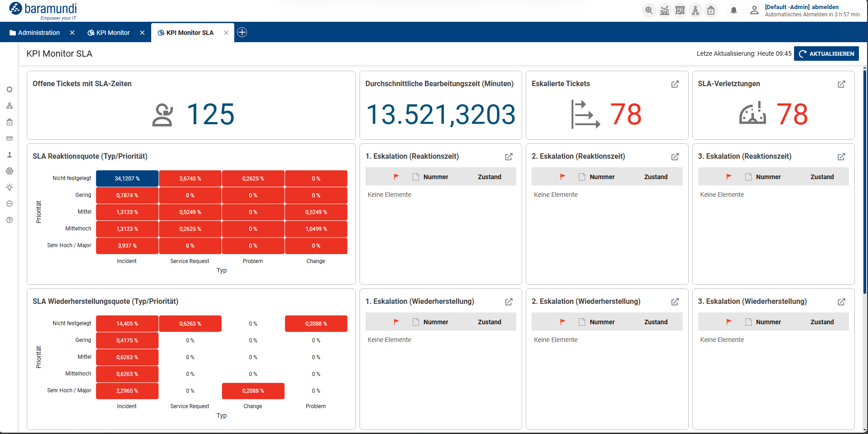The height and width of the screenshot is (434, 868).
Task: Open the help question-mark icon in the sidebar
Action: (9, 220)
